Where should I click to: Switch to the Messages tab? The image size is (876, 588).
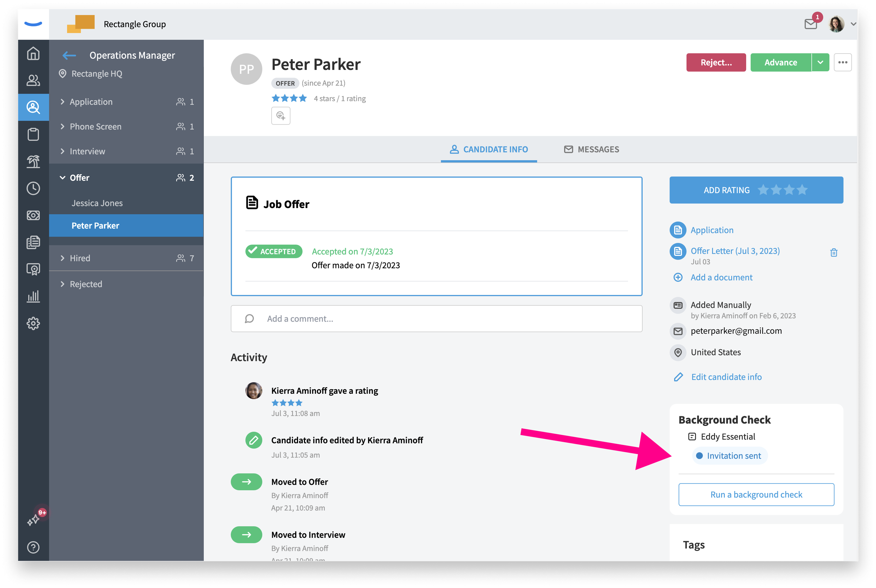point(592,149)
